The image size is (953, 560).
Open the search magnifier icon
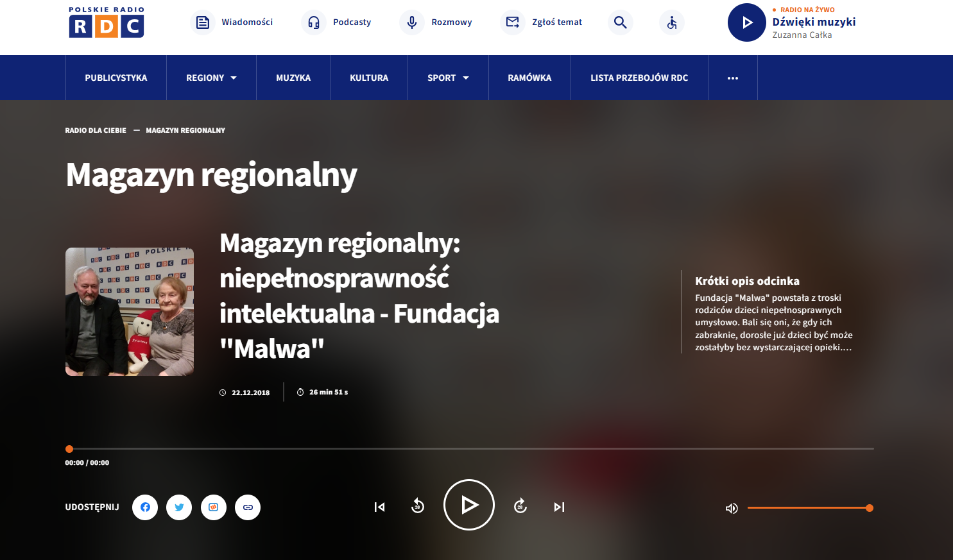(620, 22)
